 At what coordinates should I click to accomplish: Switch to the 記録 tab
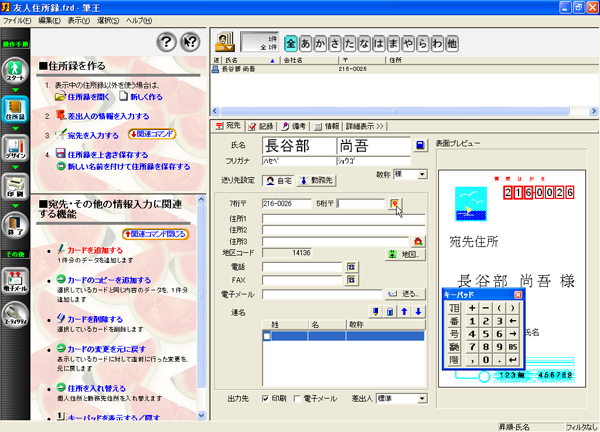point(262,126)
